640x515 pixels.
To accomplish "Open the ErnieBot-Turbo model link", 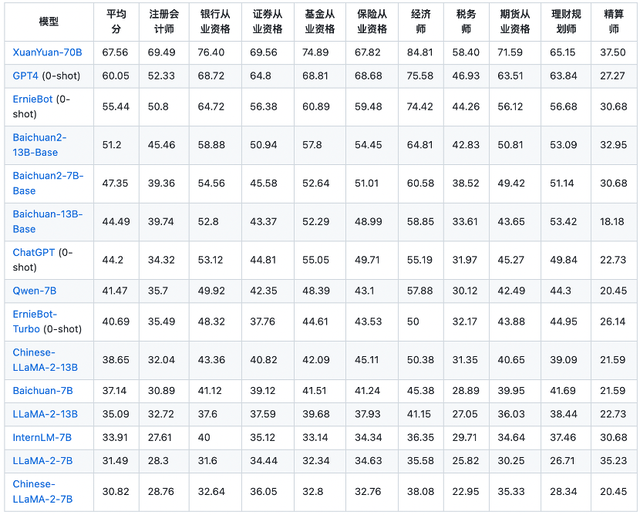I will click(x=38, y=314).
